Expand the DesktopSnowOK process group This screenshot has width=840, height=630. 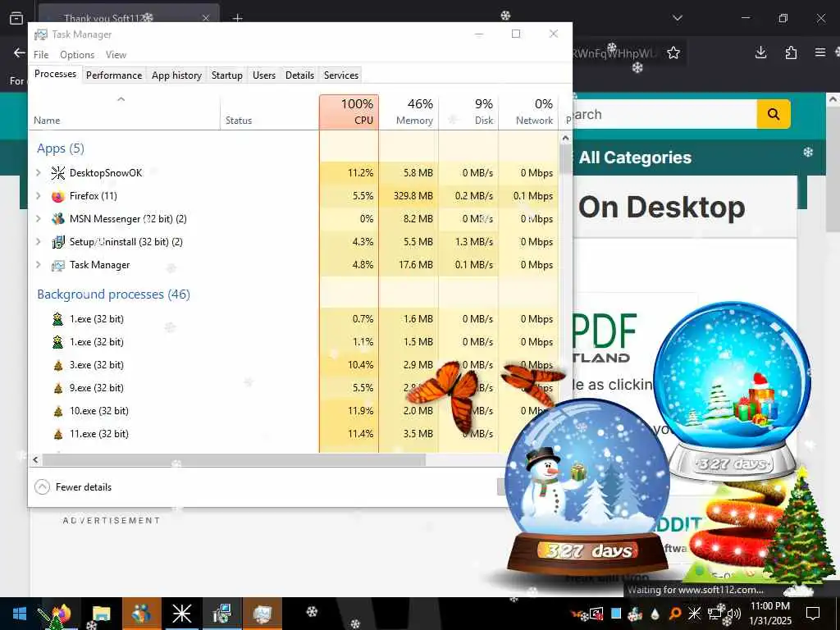coord(38,172)
